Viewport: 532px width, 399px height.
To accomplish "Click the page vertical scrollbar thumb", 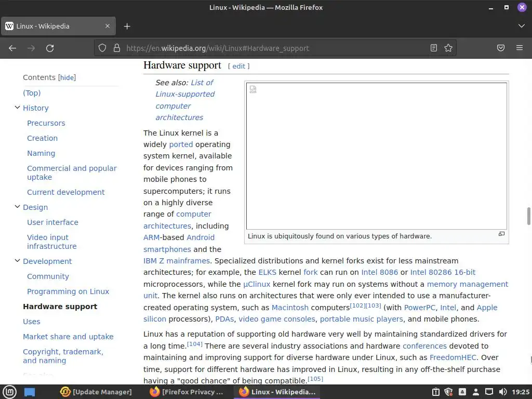I will pos(528,216).
